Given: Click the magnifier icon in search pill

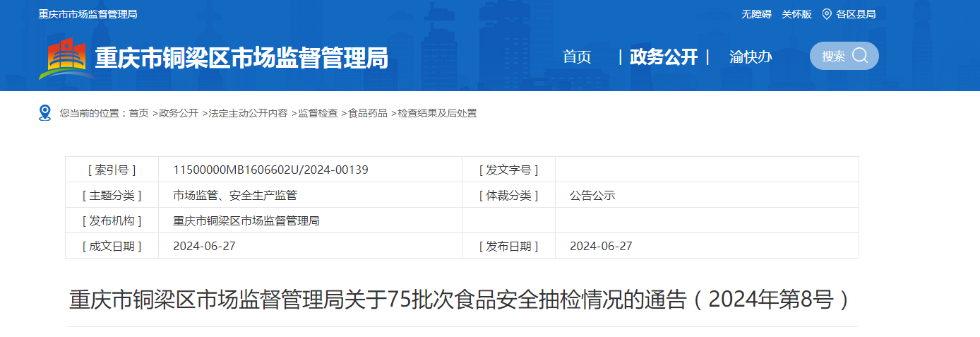Looking at the screenshot, I should [x=859, y=56].
